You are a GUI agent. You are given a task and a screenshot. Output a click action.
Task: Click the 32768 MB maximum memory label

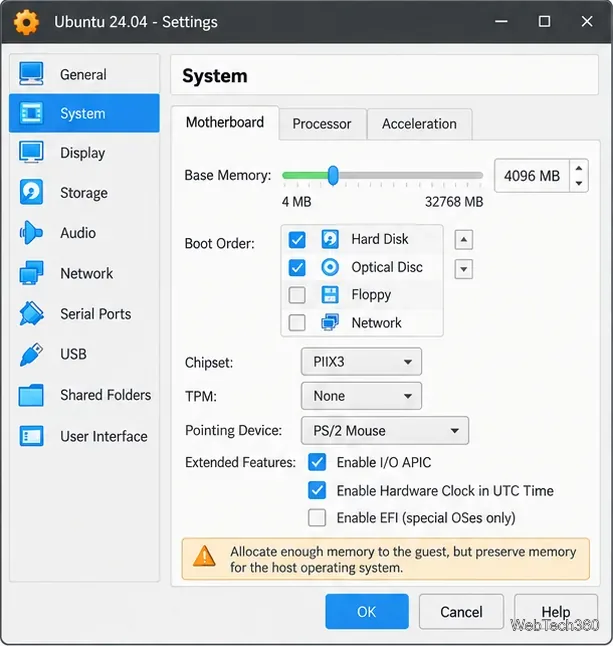tap(454, 202)
